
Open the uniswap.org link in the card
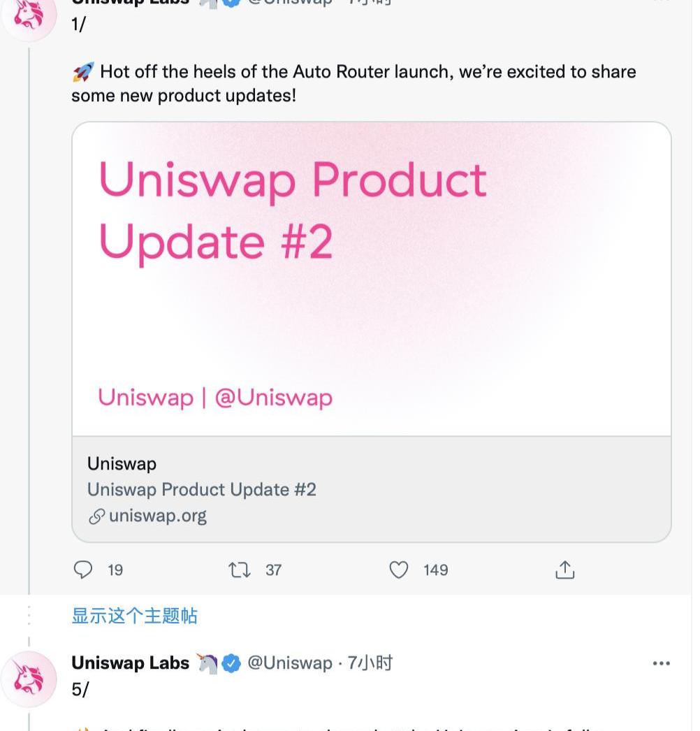click(158, 516)
